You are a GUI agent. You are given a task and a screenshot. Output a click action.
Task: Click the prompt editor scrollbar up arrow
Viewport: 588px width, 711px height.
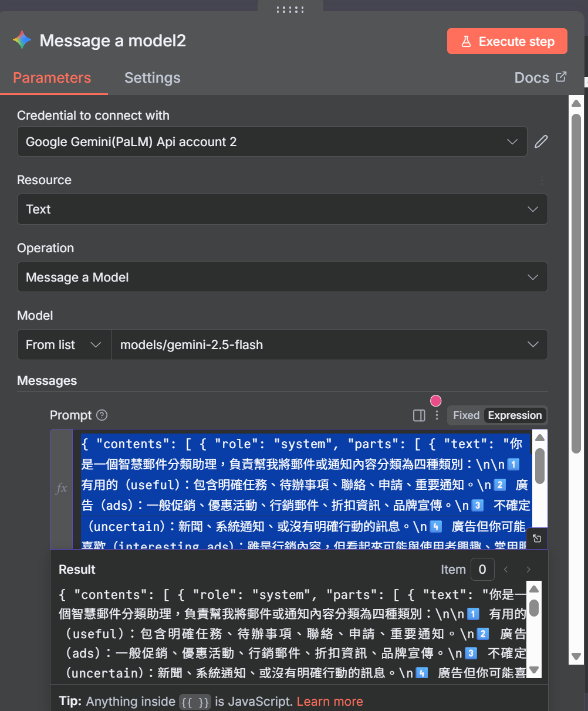[x=540, y=438]
